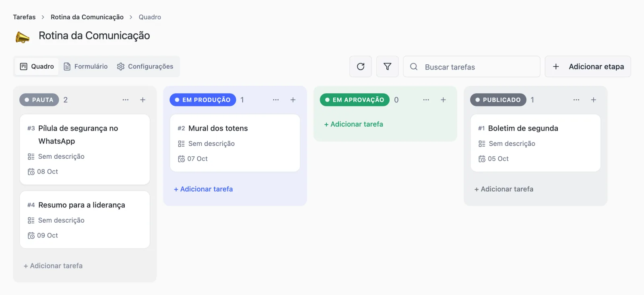Open EM PRODUÇÃO column three-dots menu

tap(276, 100)
